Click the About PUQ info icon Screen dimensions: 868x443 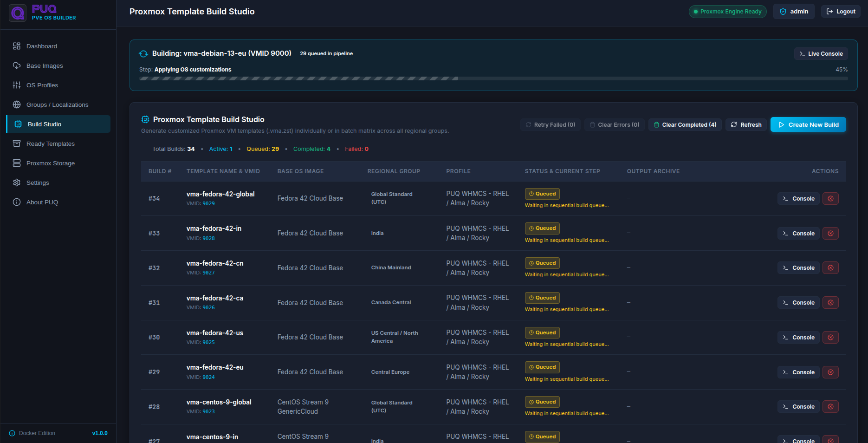17,202
